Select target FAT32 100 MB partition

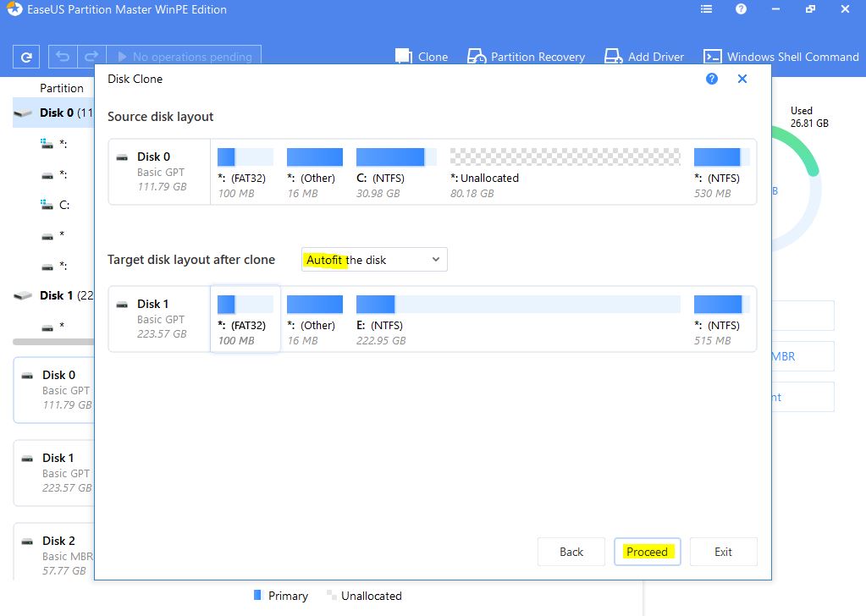[x=245, y=318]
